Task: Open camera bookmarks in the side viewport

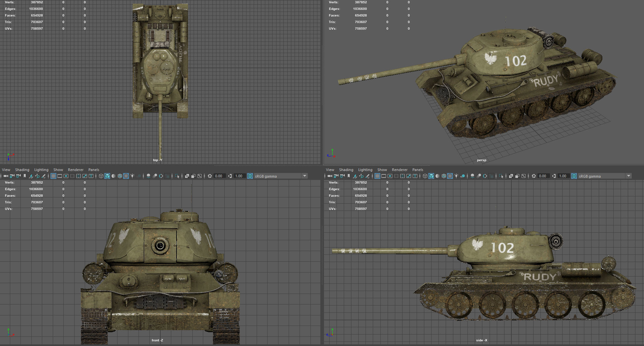Action: 348,176
